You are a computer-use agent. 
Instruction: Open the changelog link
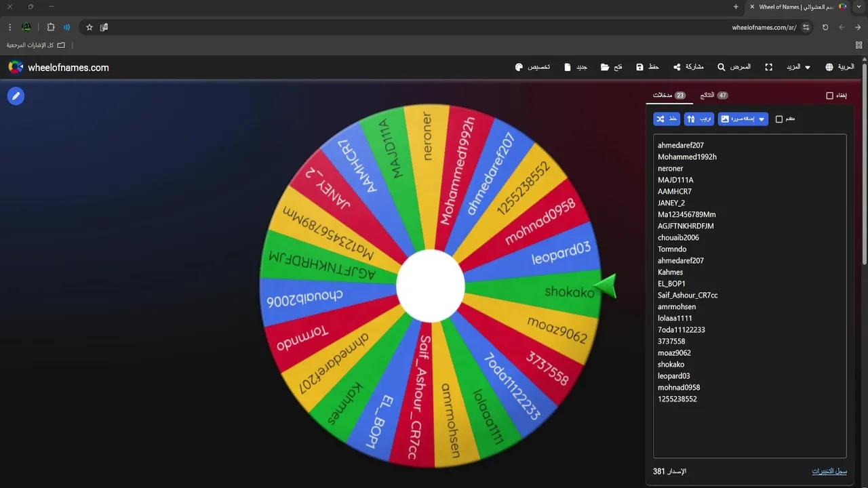click(x=829, y=471)
